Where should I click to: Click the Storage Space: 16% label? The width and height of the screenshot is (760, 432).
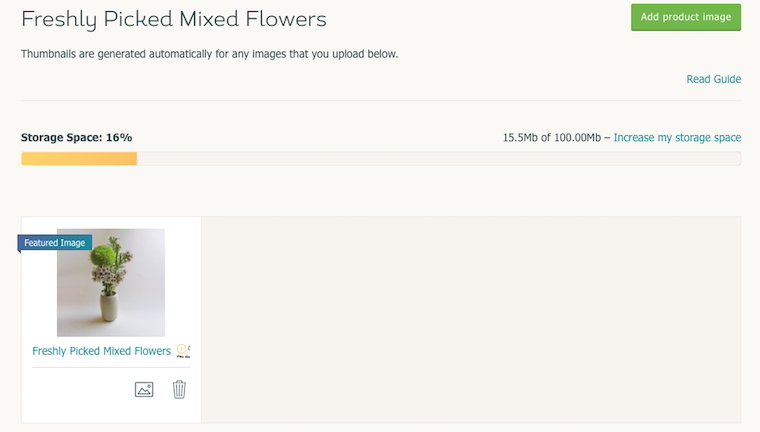(x=77, y=138)
